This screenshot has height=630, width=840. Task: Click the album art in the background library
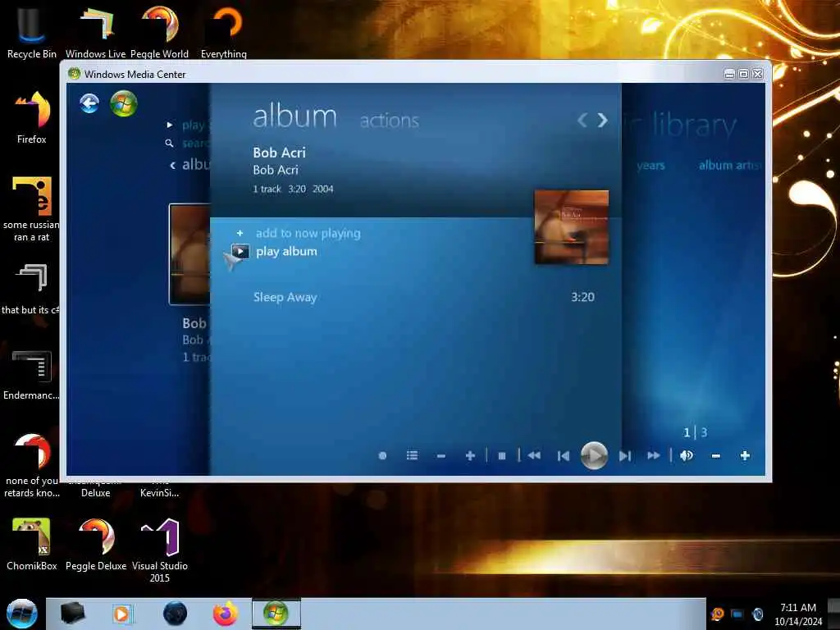click(189, 254)
